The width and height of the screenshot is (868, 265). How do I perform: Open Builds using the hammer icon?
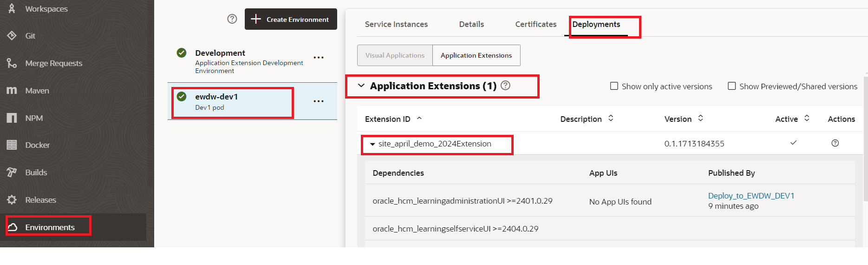(12, 172)
